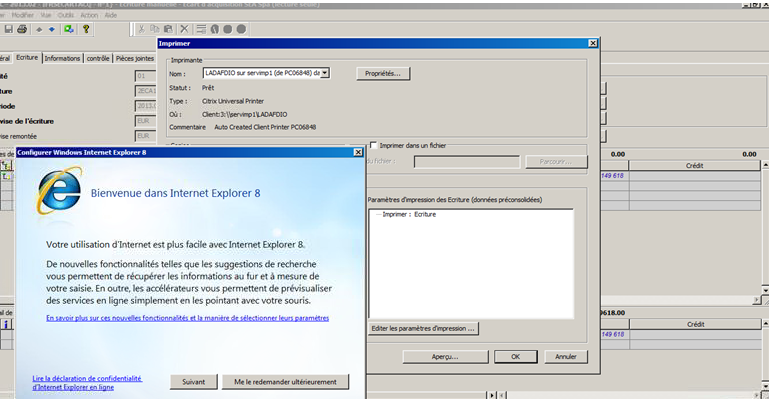Click the scissors Cut toolbar icon
Image resolution: width=773 pixels, height=400 pixels.
tap(141, 29)
